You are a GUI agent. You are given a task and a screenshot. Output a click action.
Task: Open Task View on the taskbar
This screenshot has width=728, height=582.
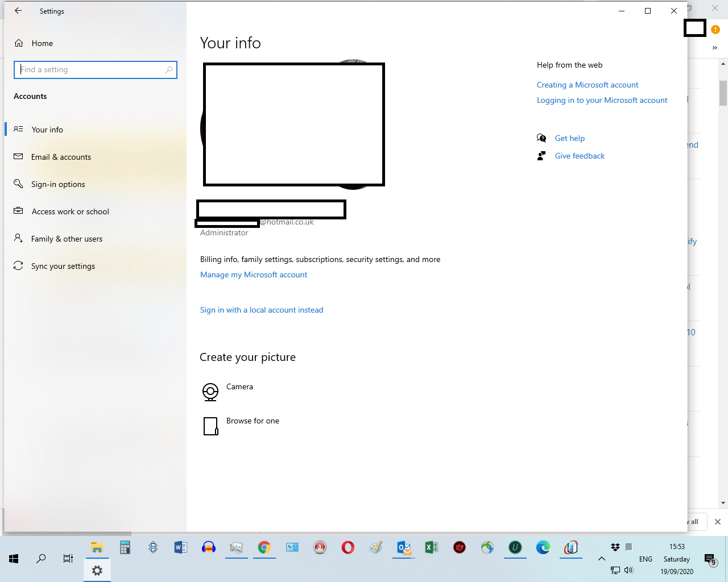(68, 559)
